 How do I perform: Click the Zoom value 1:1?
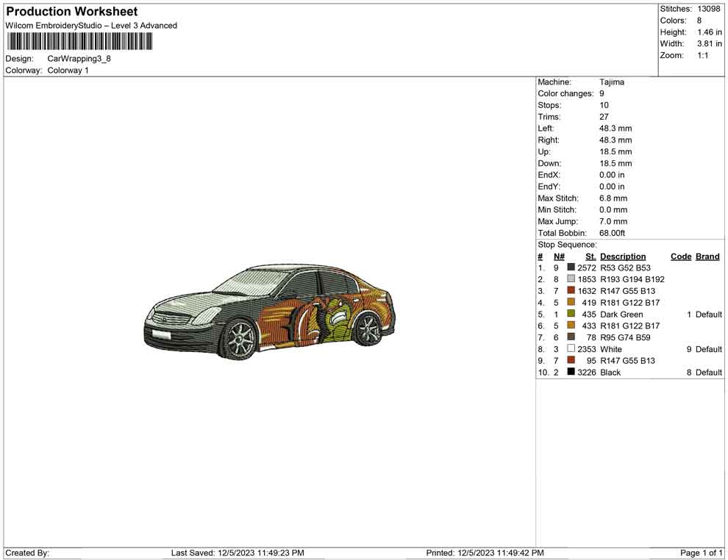click(x=703, y=55)
